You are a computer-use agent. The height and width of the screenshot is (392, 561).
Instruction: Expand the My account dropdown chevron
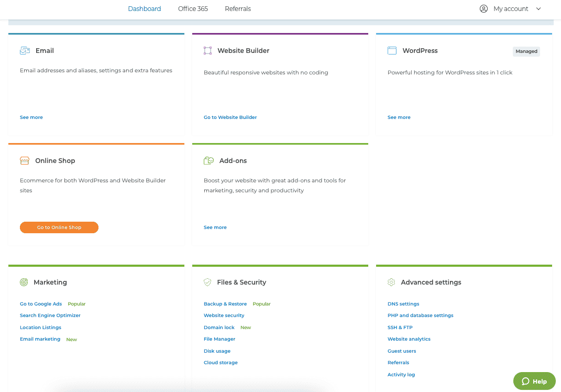(538, 8)
